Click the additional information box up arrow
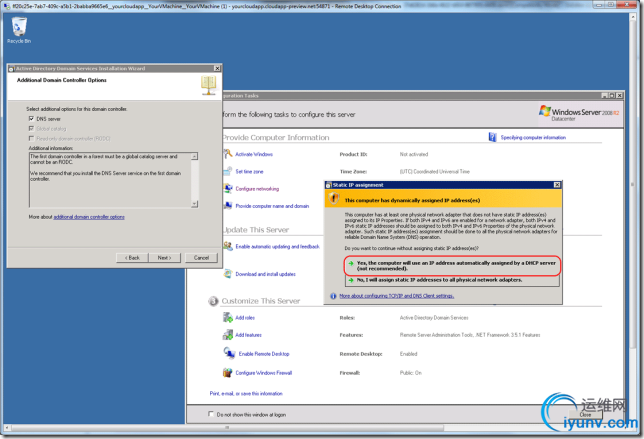Viewport: 644px width, 439px height. click(195, 156)
